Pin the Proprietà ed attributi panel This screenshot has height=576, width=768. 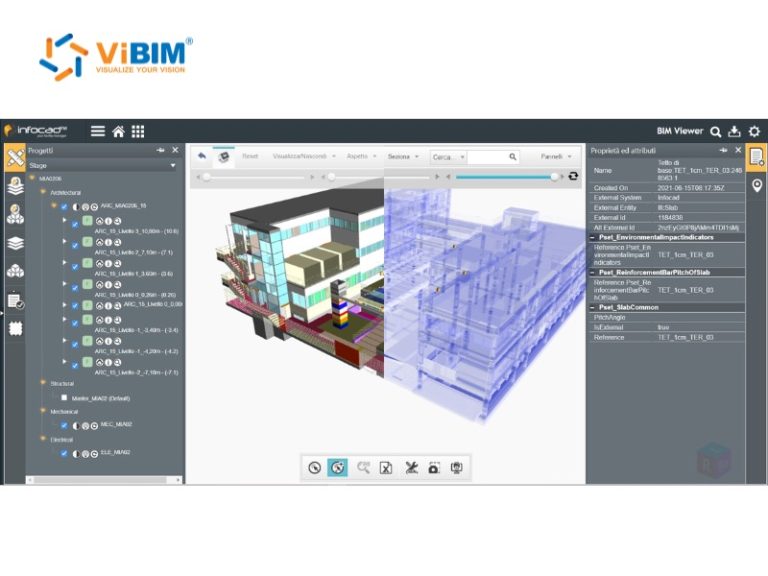click(723, 150)
